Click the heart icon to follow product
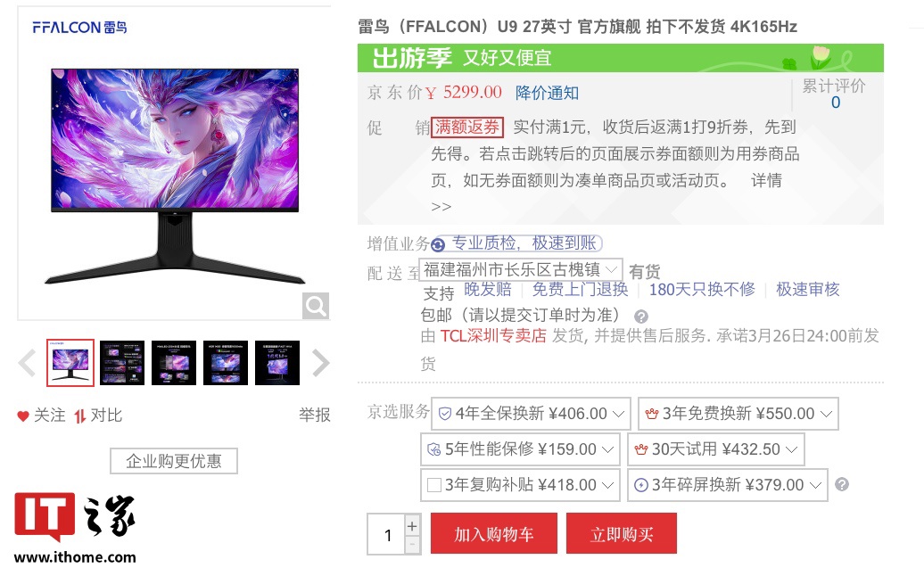 tap(23, 416)
